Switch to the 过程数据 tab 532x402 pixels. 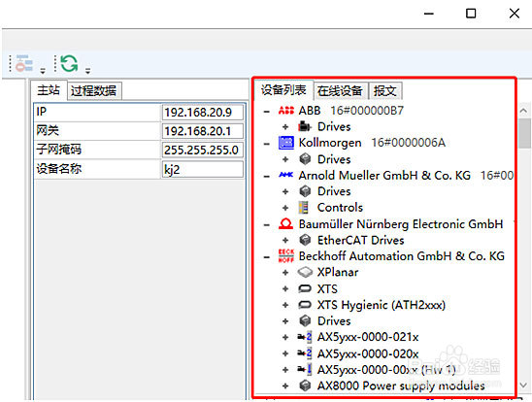point(94,91)
